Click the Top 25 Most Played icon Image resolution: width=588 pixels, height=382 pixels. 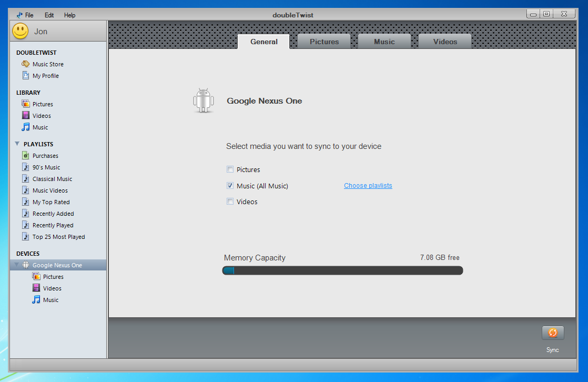click(25, 237)
